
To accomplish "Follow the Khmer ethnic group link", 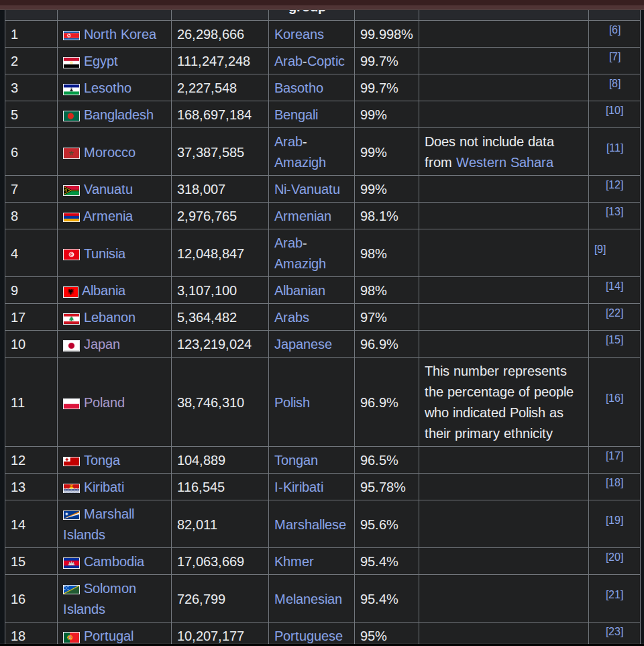I will click(x=294, y=561).
